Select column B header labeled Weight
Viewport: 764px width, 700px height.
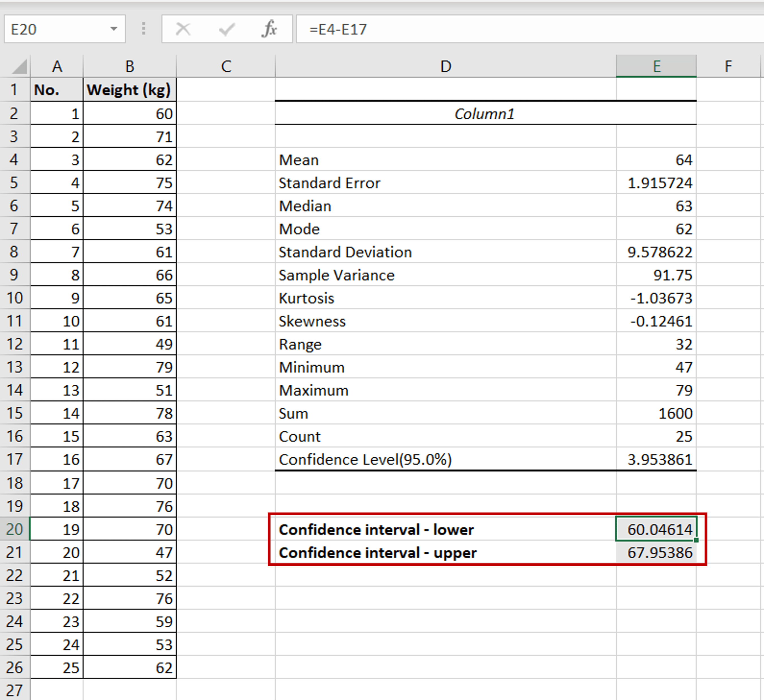pos(129,66)
